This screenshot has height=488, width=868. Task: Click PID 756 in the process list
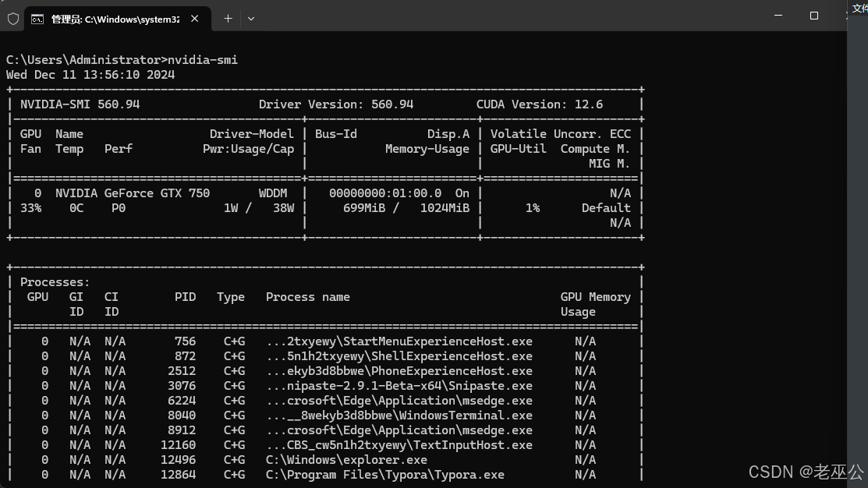tap(186, 341)
